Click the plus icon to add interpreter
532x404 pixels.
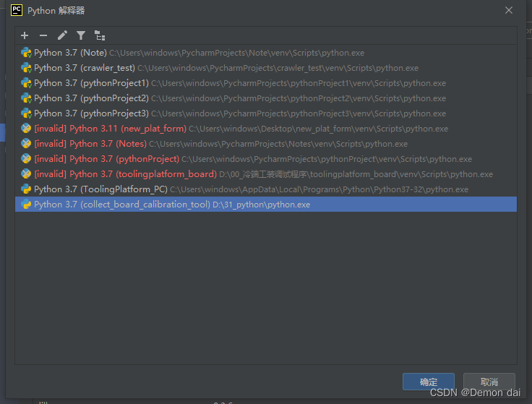point(25,35)
